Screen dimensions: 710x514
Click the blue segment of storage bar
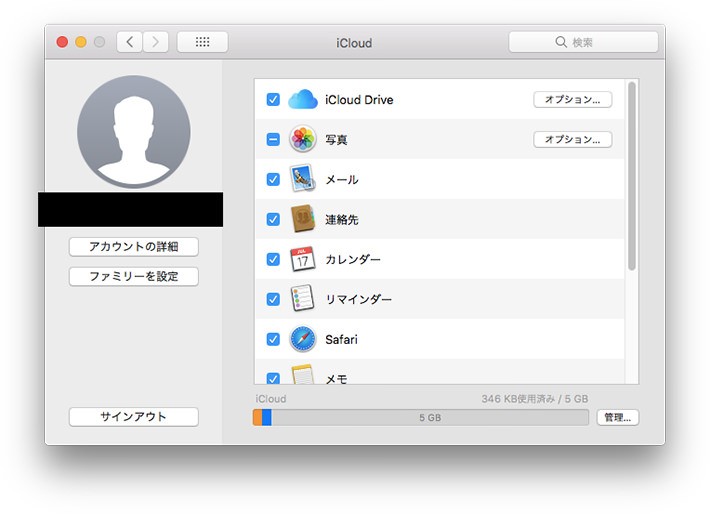pos(267,417)
